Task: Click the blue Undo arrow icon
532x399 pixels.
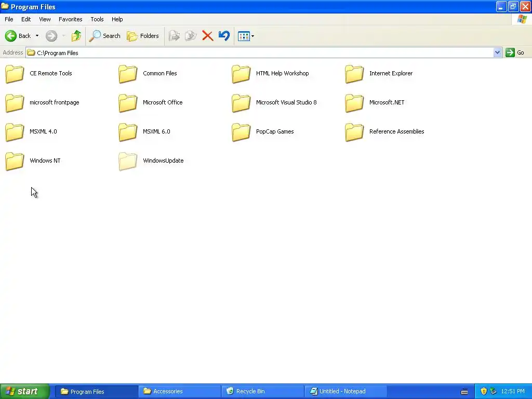Action: (224, 36)
